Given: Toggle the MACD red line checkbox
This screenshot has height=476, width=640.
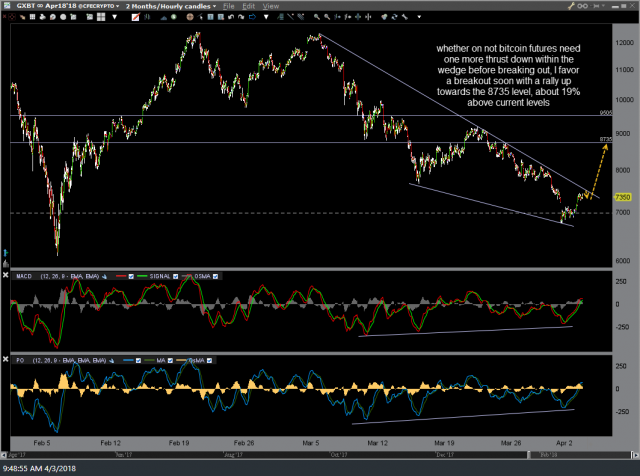Looking at the screenshot, I should click(x=131, y=276).
